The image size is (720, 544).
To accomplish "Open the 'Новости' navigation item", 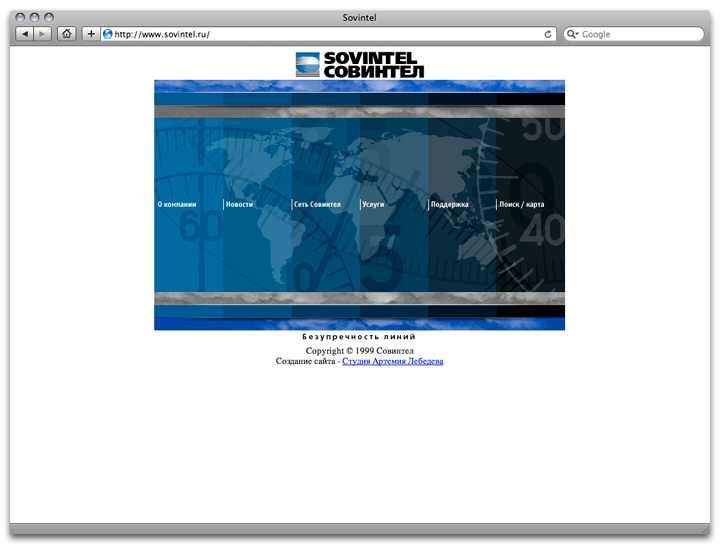I will pyautogui.click(x=240, y=204).
